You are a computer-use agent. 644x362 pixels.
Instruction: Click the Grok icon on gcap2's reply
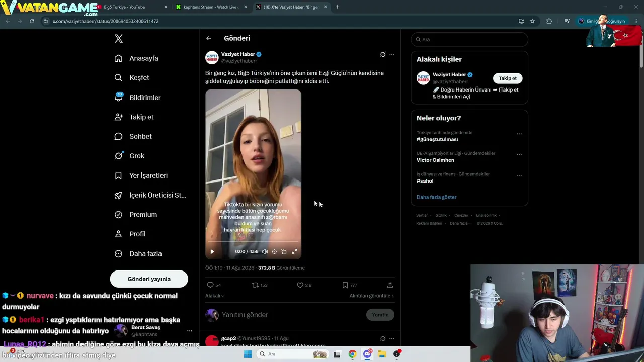[383, 338]
